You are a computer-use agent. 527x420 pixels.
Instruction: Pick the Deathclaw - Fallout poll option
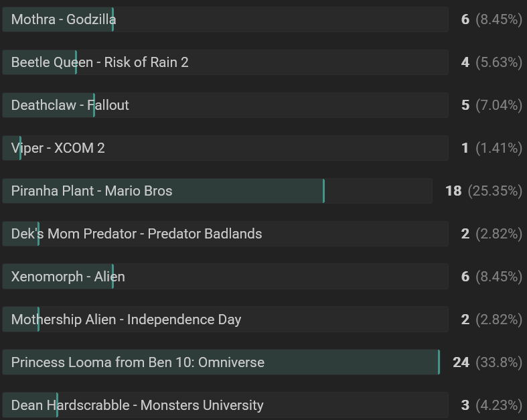pos(225,105)
